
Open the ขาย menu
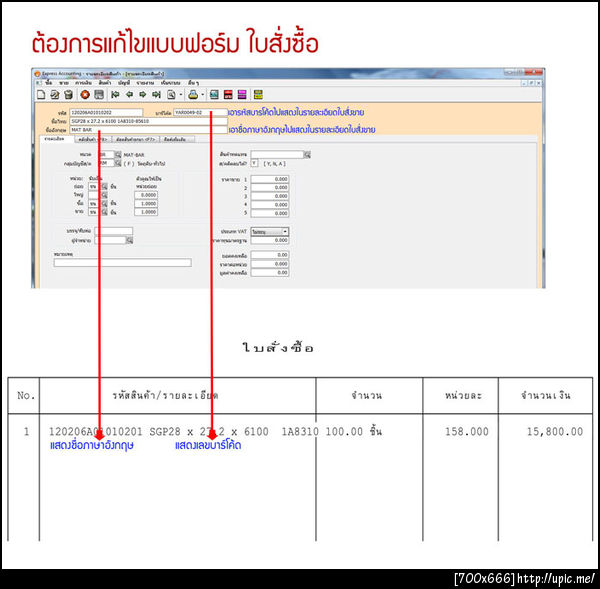point(64,83)
